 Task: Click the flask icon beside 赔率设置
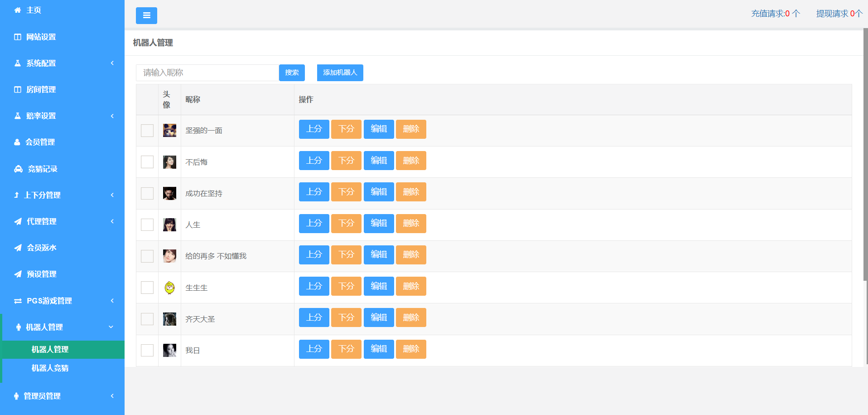click(18, 116)
